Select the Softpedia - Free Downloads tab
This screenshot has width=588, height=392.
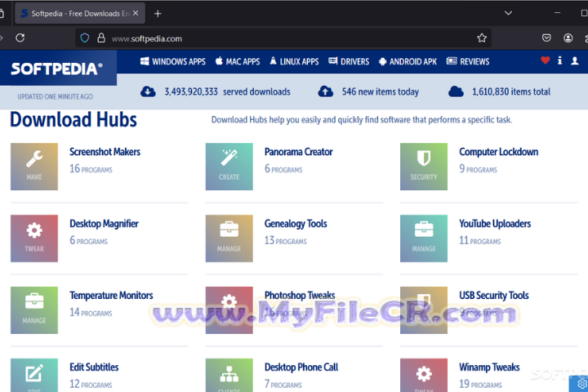tap(80, 14)
